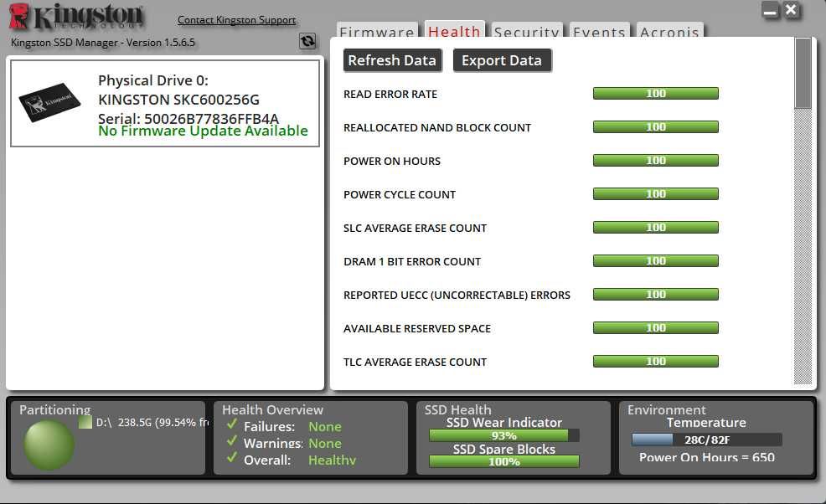Click the temperature 28C/82F bar
This screenshot has height=504, width=826.
coord(706,440)
